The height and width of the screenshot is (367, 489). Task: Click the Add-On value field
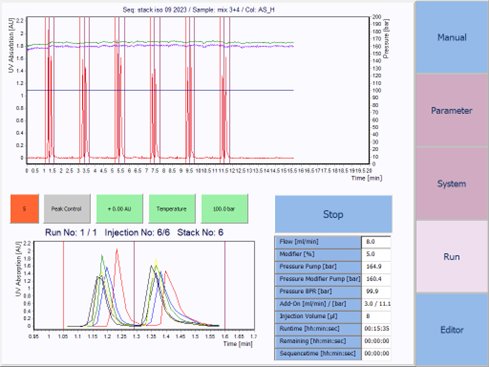[x=376, y=304]
